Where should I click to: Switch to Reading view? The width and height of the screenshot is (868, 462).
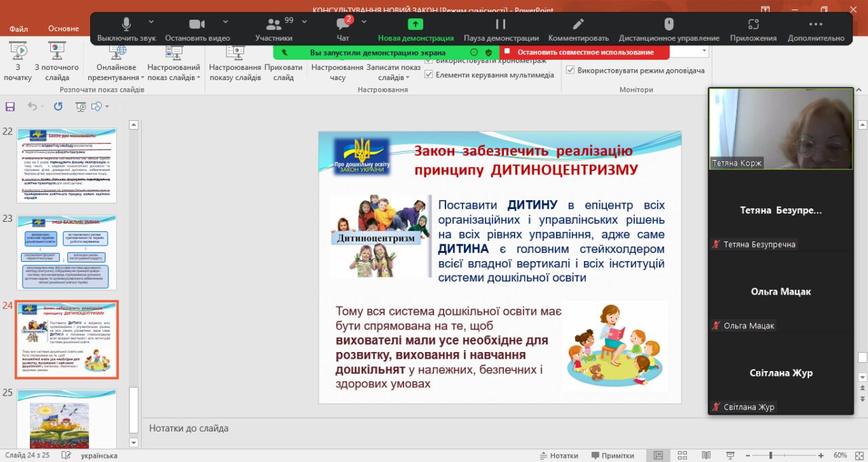click(x=706, y=455)
